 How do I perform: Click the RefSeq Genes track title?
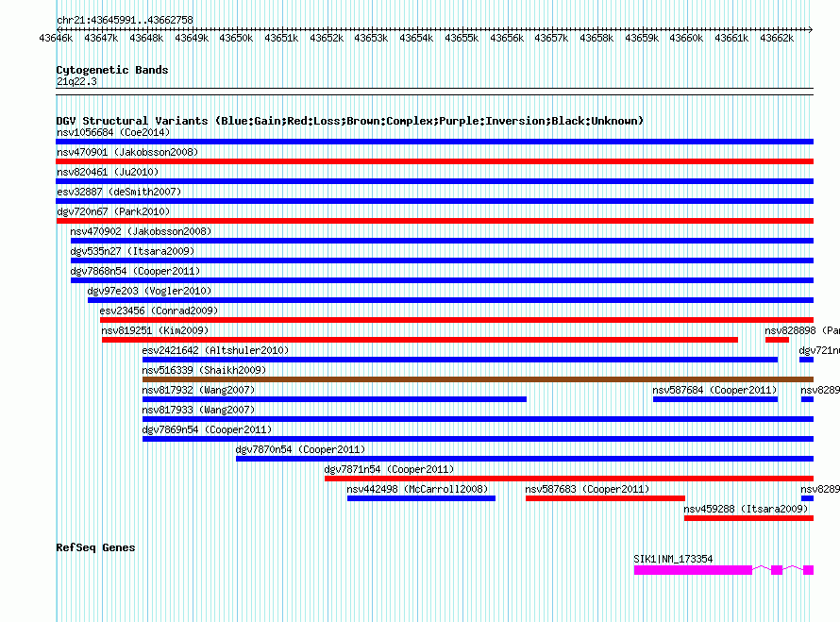[95, 547]
